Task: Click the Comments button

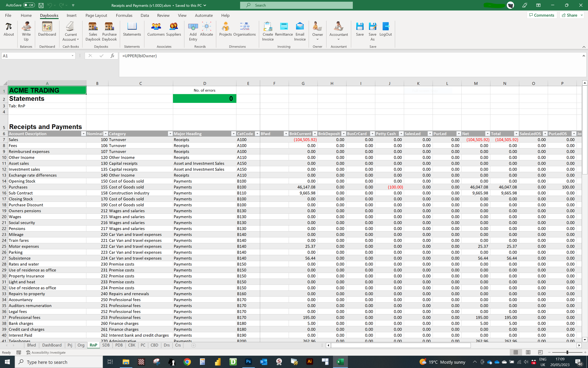Action: [542, 15]
